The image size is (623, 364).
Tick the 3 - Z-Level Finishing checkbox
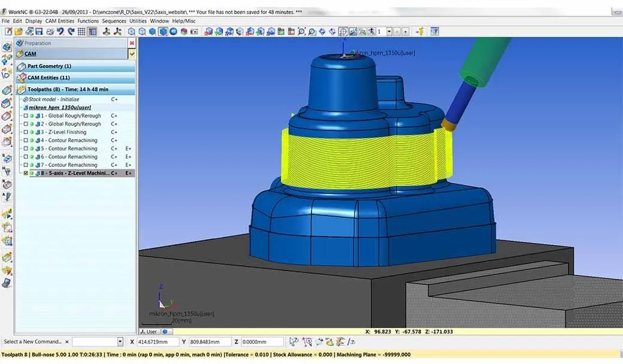25,132
